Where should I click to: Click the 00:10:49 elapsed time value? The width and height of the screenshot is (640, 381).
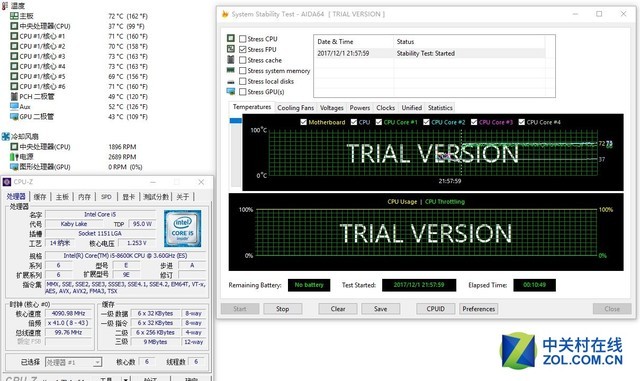tap(534, 285)
